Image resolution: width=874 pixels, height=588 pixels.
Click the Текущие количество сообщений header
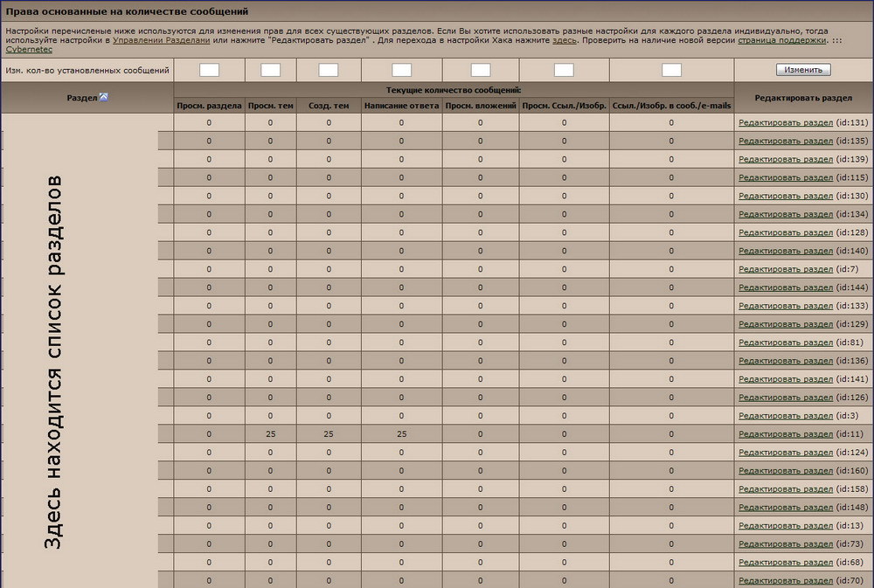pyautogui.click(x=454, y=90)
